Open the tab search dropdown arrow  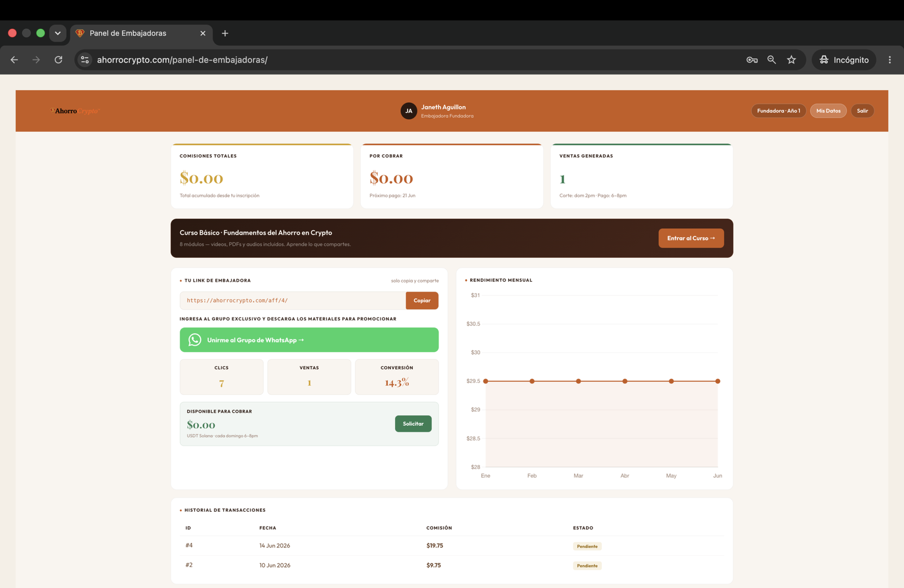pyautogui.click(x=58, y=33)
